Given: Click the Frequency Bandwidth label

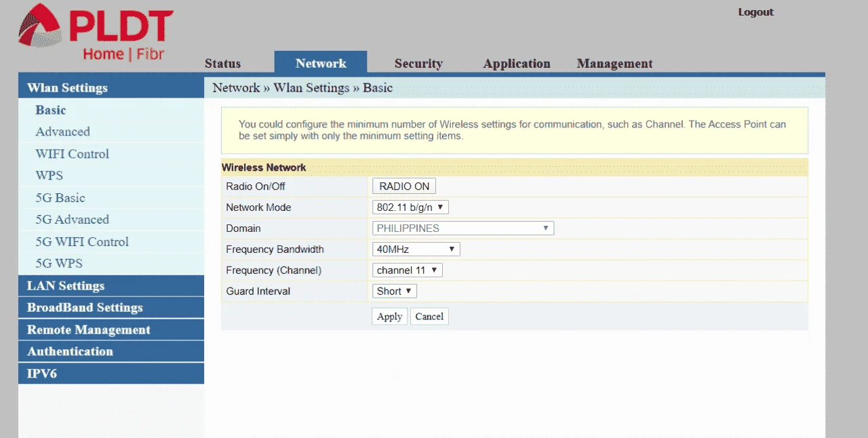Looking at the screenshot, I should [x=275, y=249].
